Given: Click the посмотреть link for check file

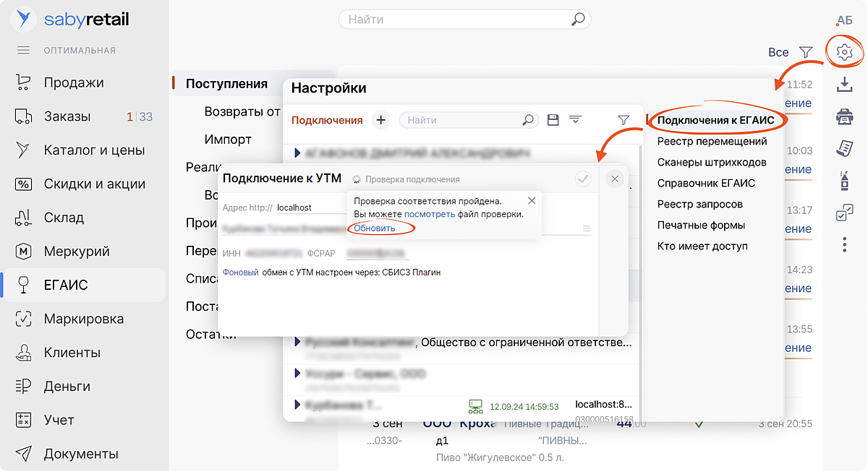Looking at the screenshot, I should [430, 214].
